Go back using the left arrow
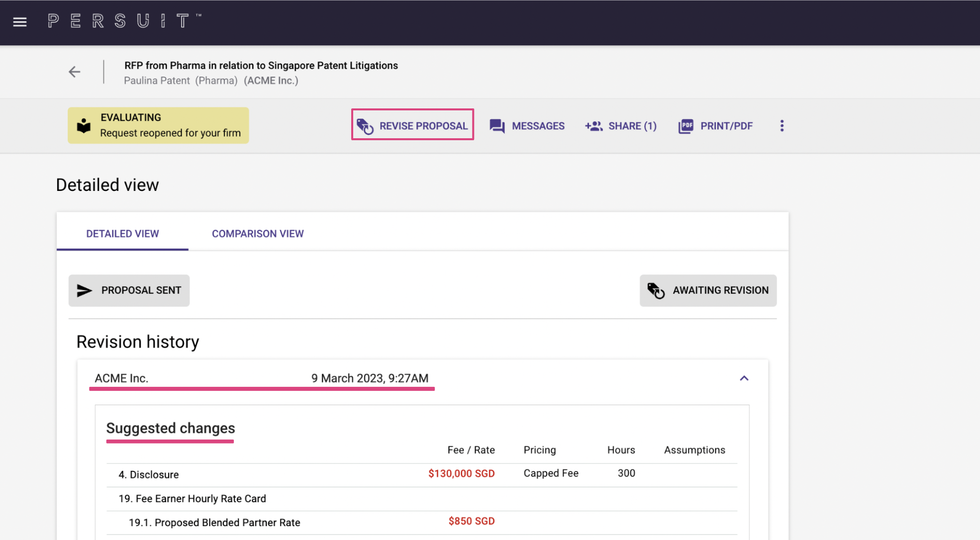This screenshot has width=980, height=540. click(x=75, y=72)
